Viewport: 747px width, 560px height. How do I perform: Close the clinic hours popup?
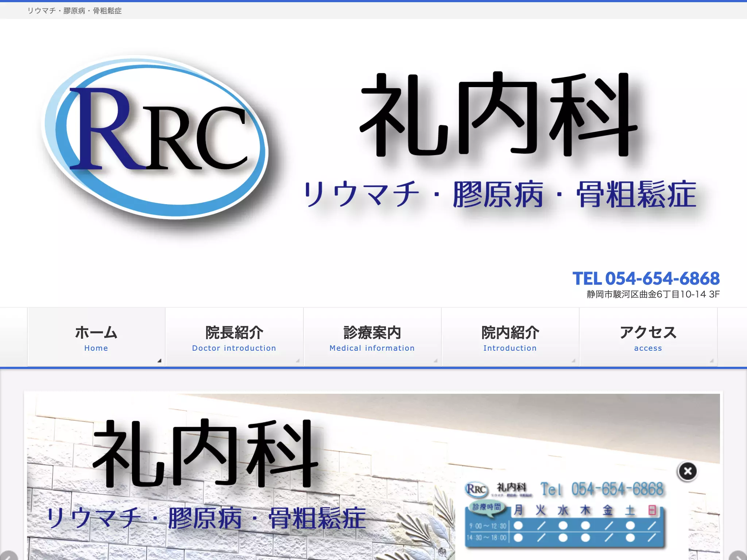pyautogui.click(x=687, y=471)
